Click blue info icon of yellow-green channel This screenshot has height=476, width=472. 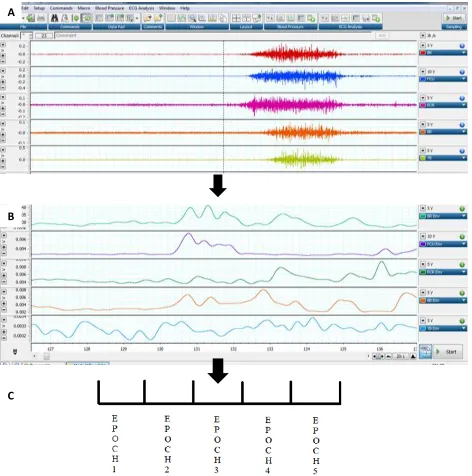pyautogui.click(x=462, y=151)
